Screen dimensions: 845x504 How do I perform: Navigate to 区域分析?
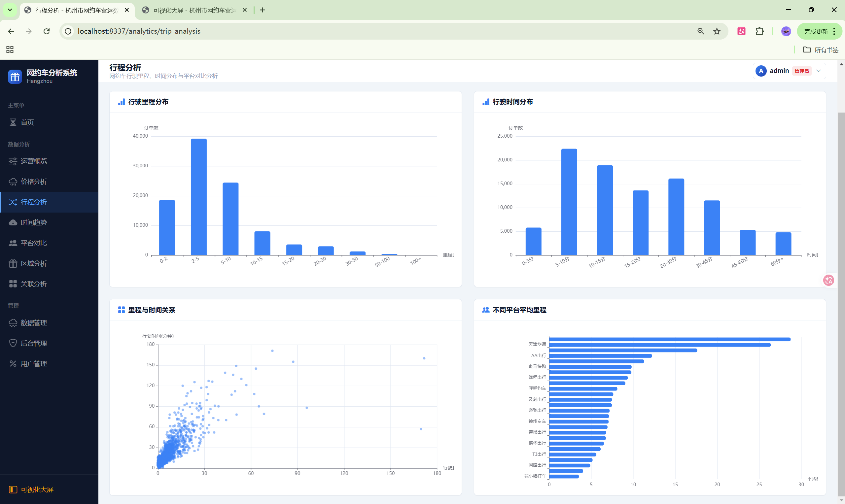(x=33, y=263)
